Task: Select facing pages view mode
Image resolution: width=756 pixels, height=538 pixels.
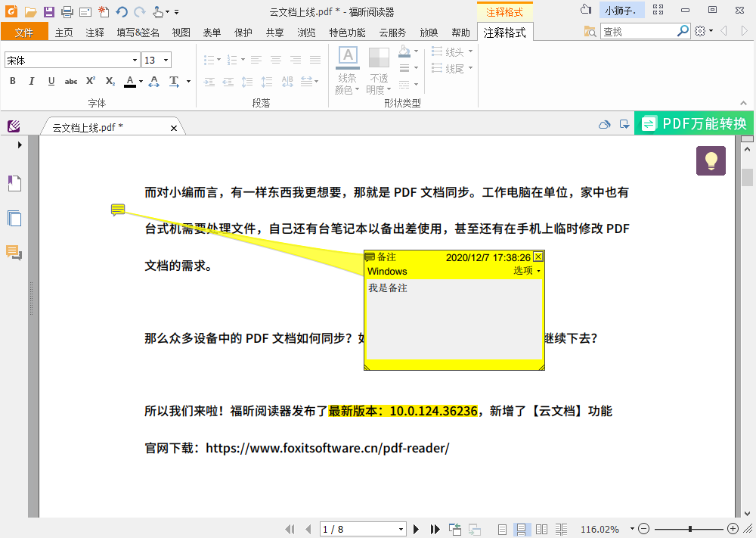Action: [541, 530]
